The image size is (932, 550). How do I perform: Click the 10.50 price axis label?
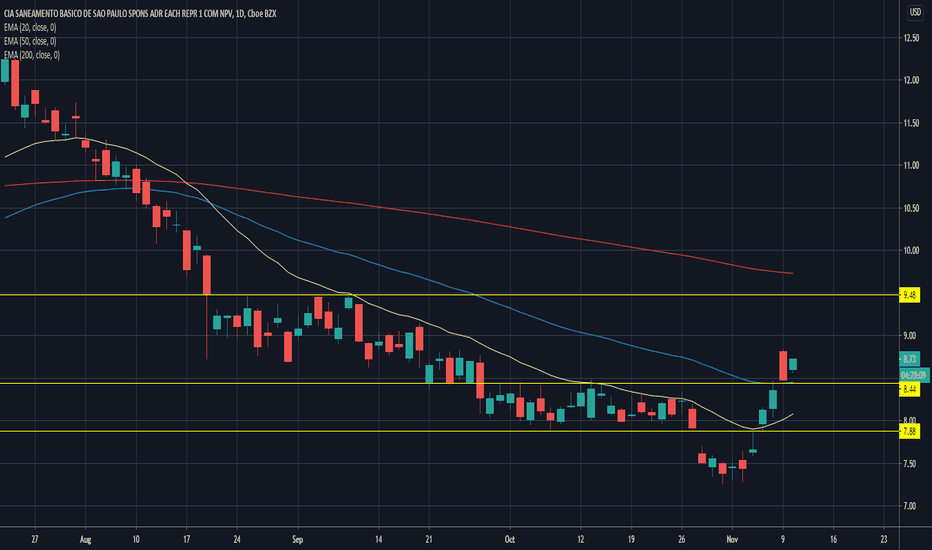(911, 208)
